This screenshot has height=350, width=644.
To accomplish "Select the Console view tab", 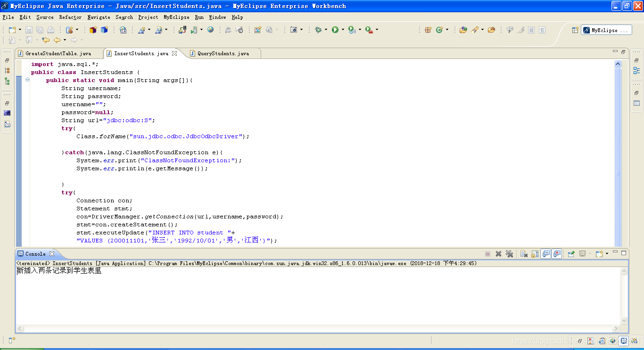I will (x=35, y=254).
